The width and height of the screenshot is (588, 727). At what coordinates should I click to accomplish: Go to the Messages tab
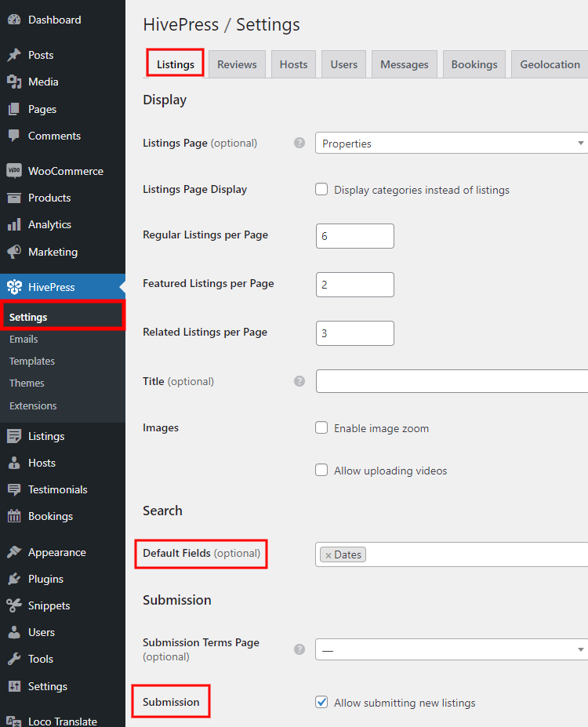pos(404,64)
